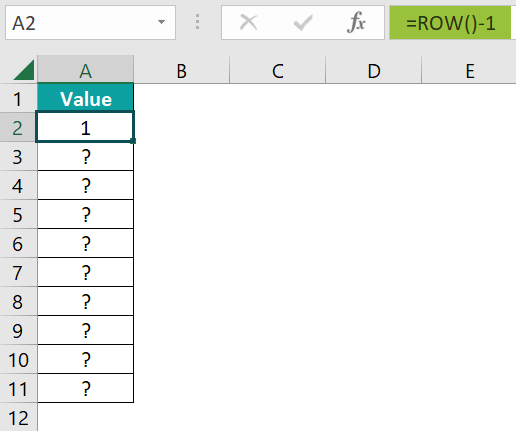516x431 pixels.
Task: Select row 1 header
Action: (18, 98)
